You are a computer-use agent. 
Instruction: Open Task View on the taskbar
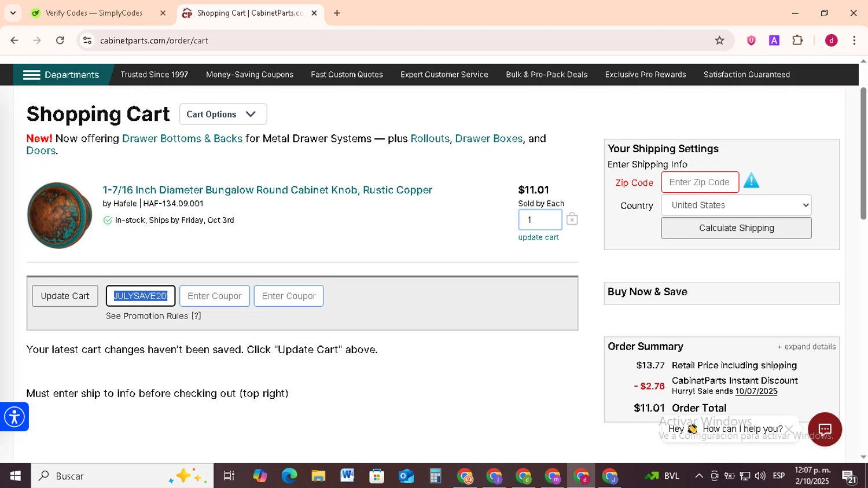tap(229, 476)
